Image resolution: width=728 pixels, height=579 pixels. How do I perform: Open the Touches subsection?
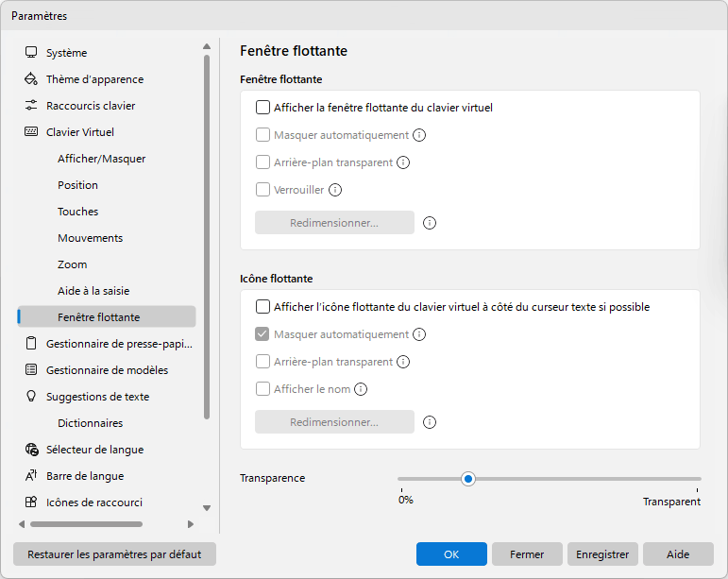[x=107, y=212]
